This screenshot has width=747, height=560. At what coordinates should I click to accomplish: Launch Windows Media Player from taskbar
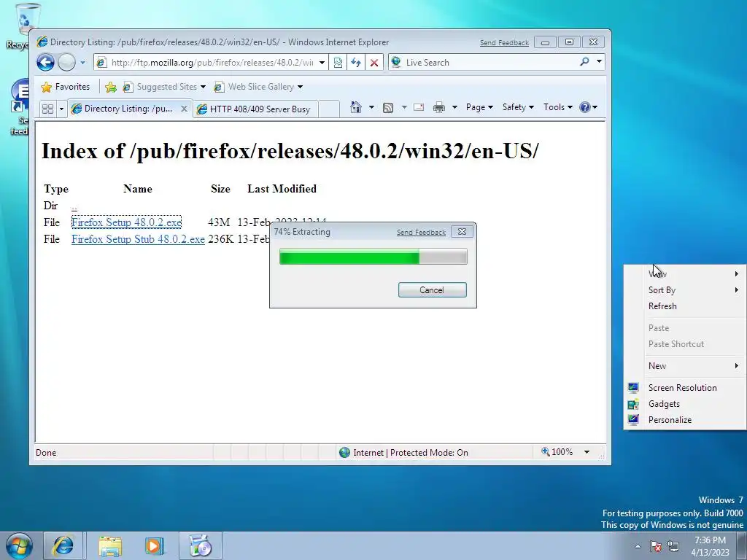pos(154,545)
